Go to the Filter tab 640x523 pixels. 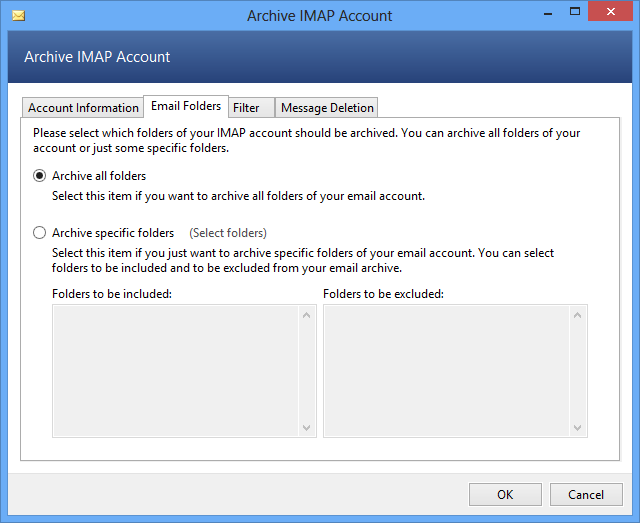point(246,108)
